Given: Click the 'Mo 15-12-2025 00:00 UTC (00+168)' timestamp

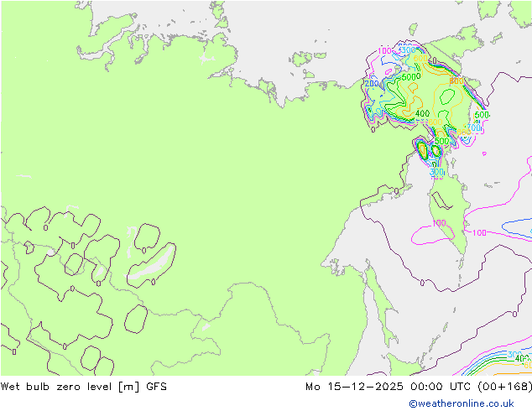Looking at the screenshot, I should 419,387.
